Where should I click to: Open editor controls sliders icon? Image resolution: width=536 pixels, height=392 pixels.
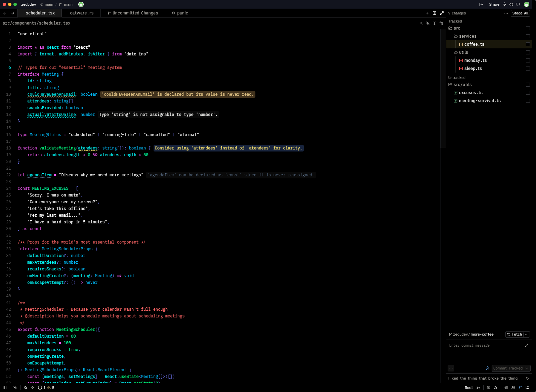[441, 23]
